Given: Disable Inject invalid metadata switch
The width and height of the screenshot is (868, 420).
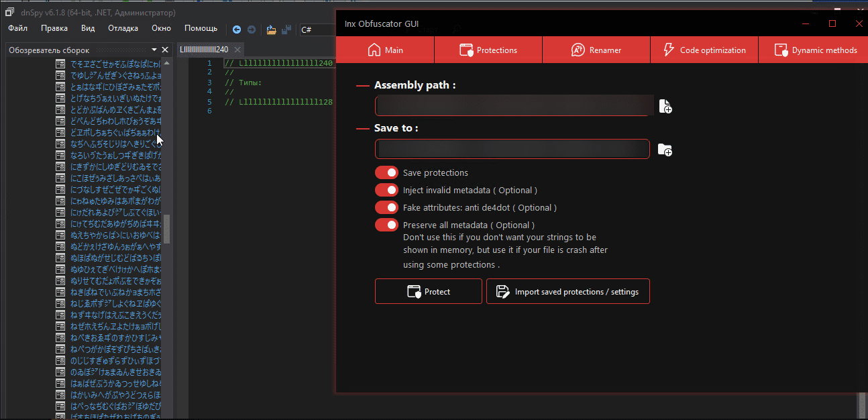Looking at the screenshot, I should [x=386, y=191].
